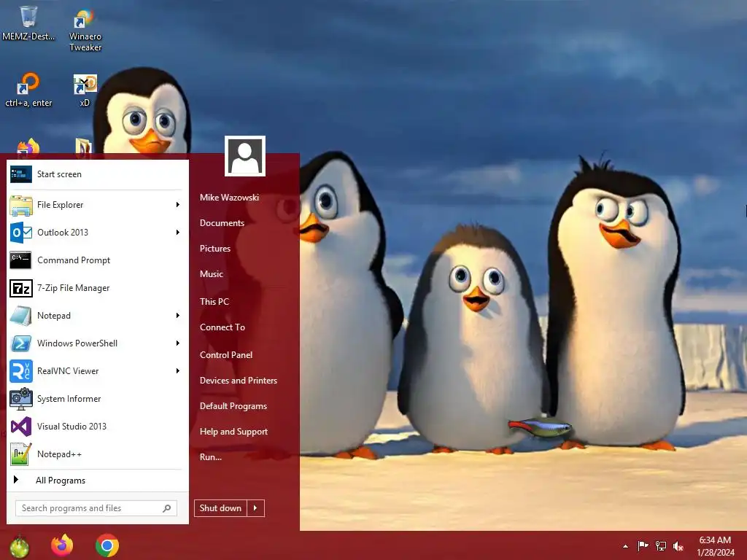
Task: Open RealVNC Viewer icon
Action: pyautogui.click(x=21, y=371)
